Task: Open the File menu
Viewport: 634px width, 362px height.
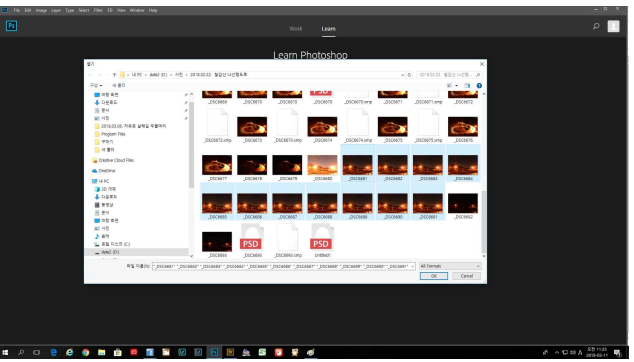Action: (x=17, y=11)
